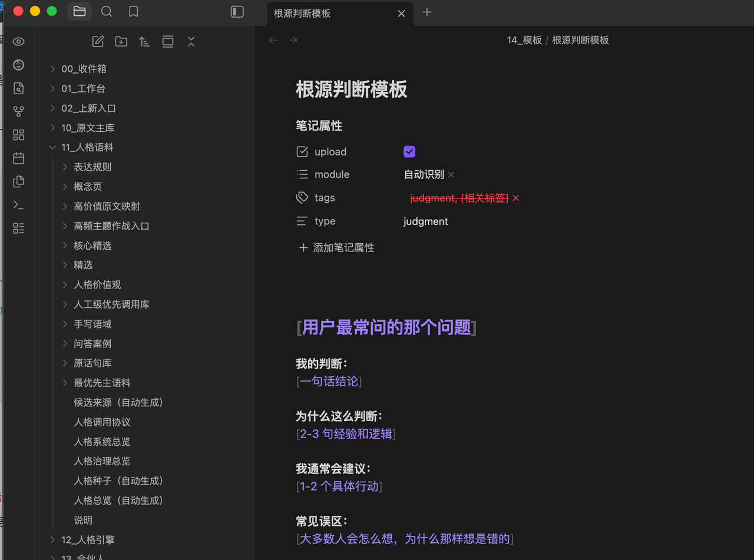This screenshot has height=560, width=754.
Task: Open the 人格治理总览 note
Action: (102, 461)
